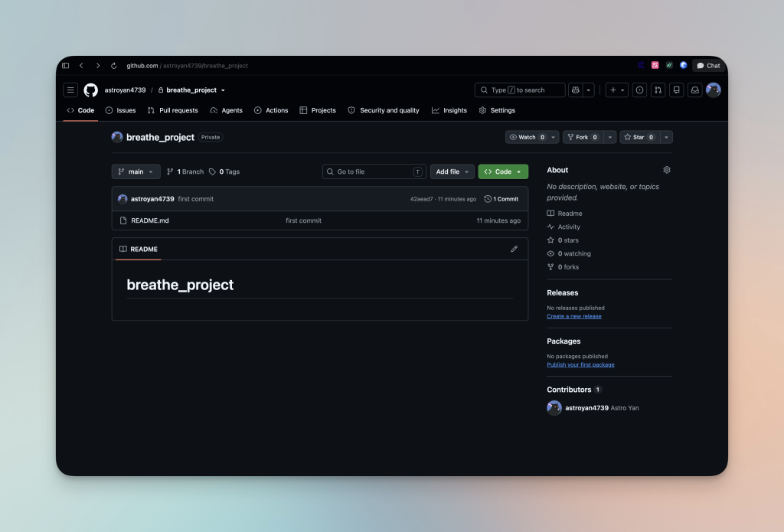Open commit author astroyan4739 link

tap(152, 199)
